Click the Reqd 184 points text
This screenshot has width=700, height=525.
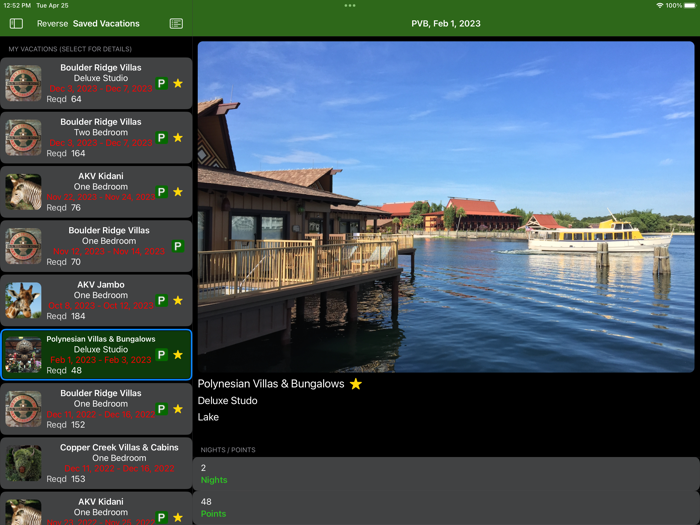tap(66, 316)
